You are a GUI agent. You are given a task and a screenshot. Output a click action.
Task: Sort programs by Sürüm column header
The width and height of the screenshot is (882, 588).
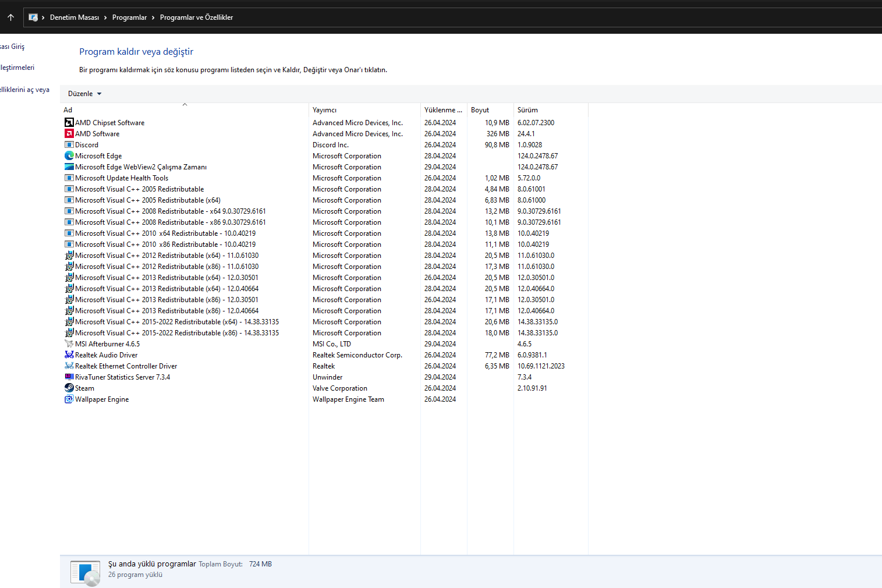click(x=551, y=110)
